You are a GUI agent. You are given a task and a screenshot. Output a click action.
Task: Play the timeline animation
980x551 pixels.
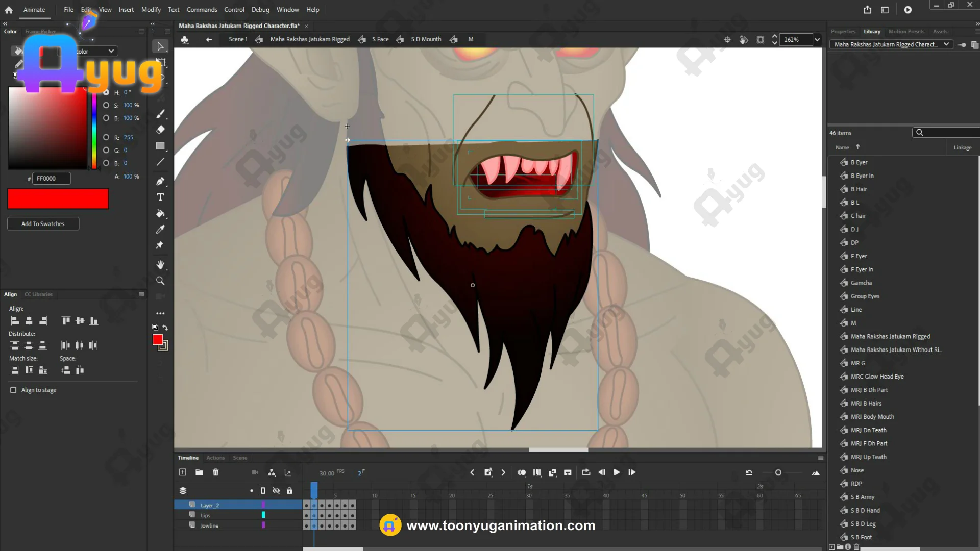click(617, 472)
